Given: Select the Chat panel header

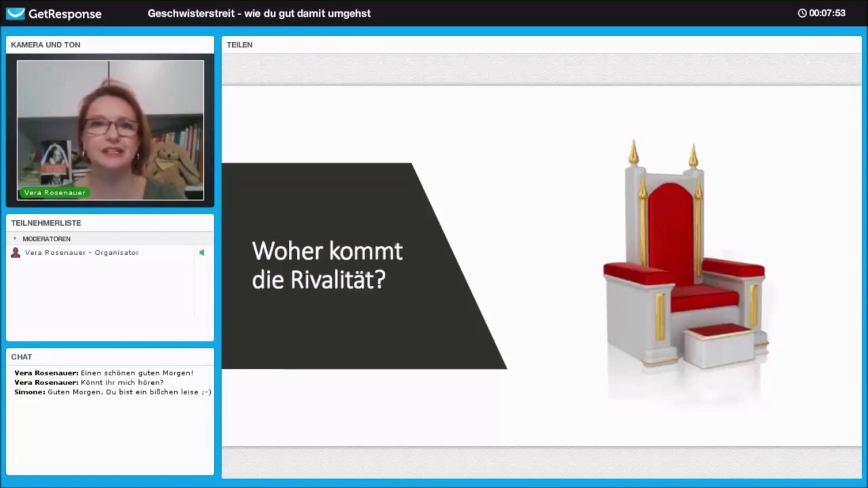Looking at the screenshot, I should pos(110,357).
